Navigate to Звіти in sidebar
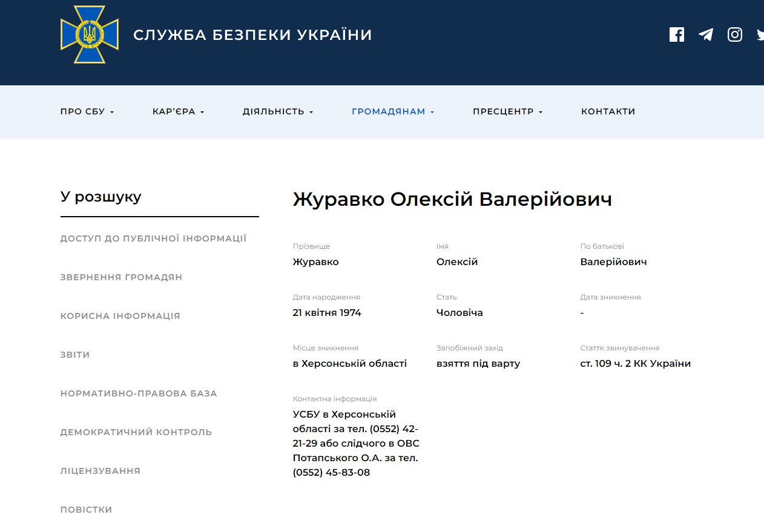The image size is (764, 532). pyautogui.click(x=75, y=355)
